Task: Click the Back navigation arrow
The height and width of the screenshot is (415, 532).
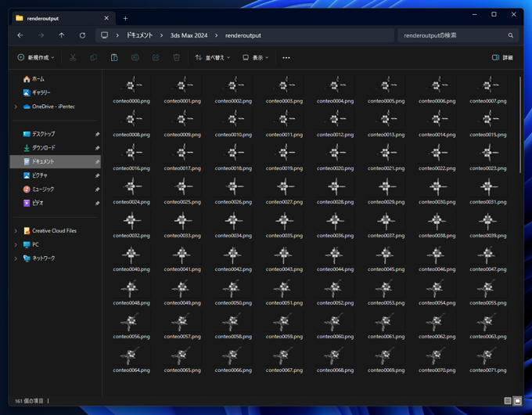Action: pyautogui.click(x=20, y=35)
